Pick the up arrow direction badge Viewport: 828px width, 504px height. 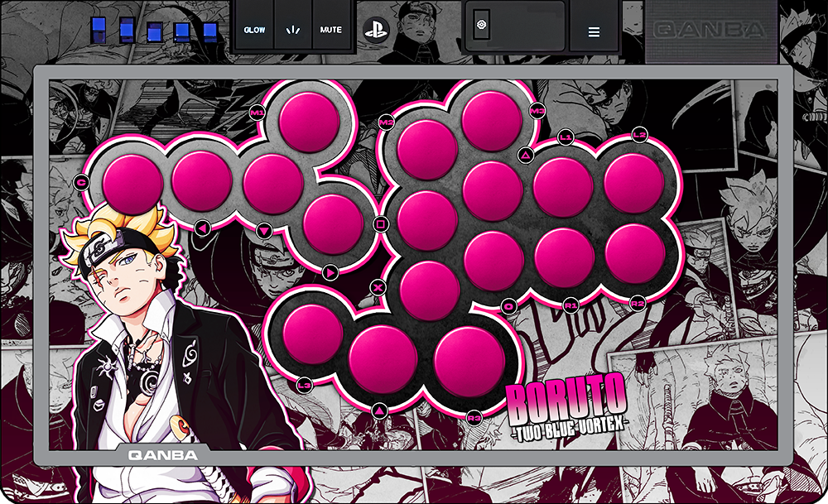[x=379, y=410]
